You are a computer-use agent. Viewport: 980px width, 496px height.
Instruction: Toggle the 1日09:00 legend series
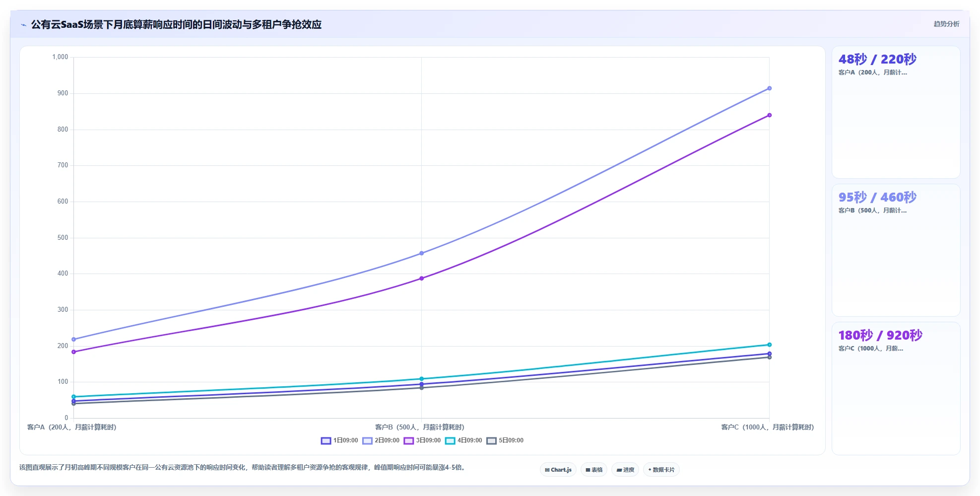[339, 440]
